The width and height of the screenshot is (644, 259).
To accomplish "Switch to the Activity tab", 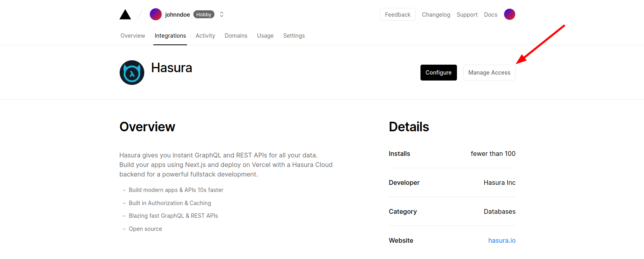I will pos(205,36).
